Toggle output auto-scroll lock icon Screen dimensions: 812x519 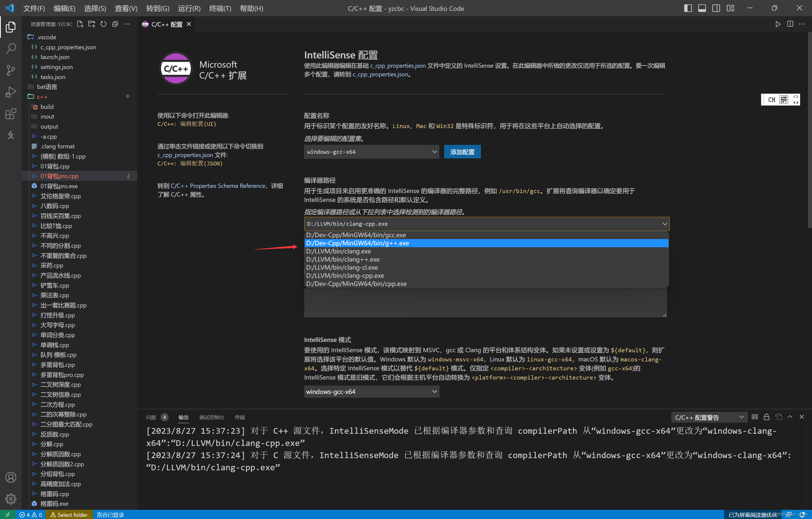pos(767,417)
